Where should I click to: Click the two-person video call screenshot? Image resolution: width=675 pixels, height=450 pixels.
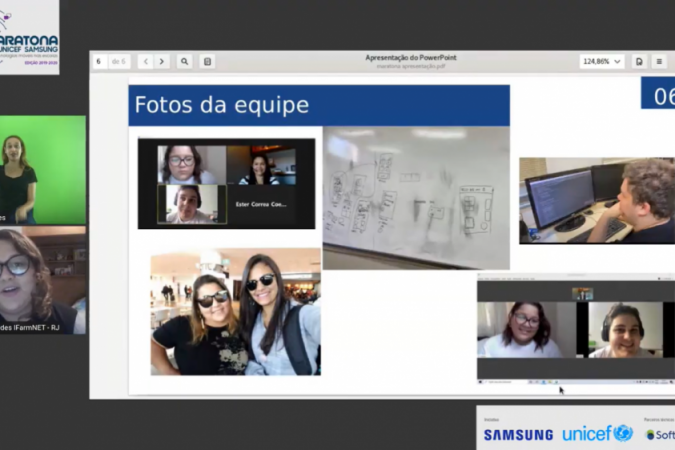pos(576,328)
